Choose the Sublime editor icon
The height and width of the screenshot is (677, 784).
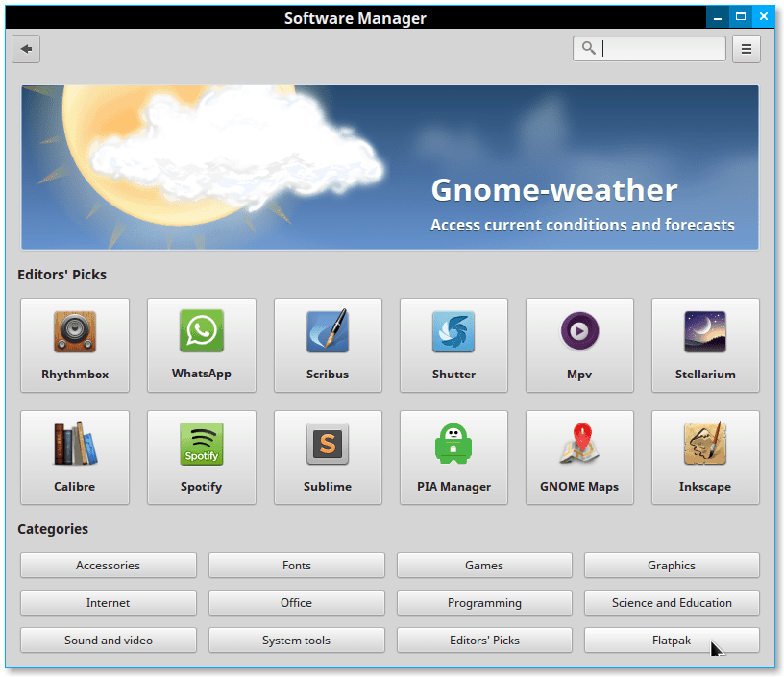point(328,444)
